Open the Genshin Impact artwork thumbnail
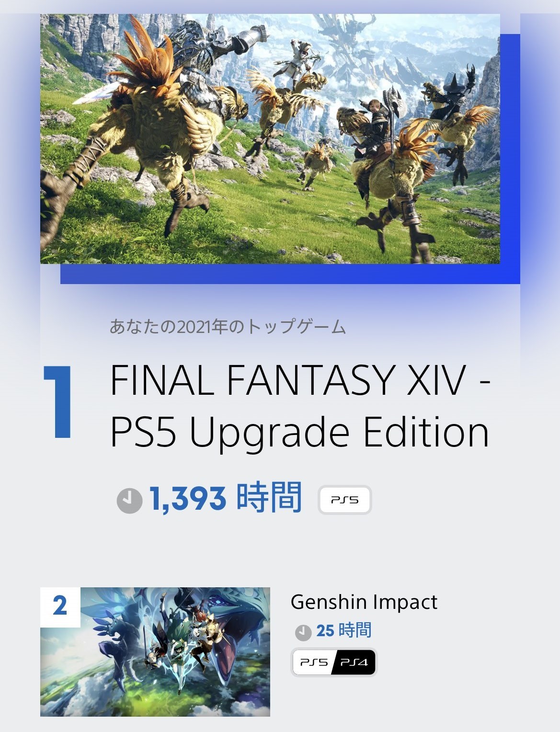This screenshot has height=732, width=560. (155, 652)
